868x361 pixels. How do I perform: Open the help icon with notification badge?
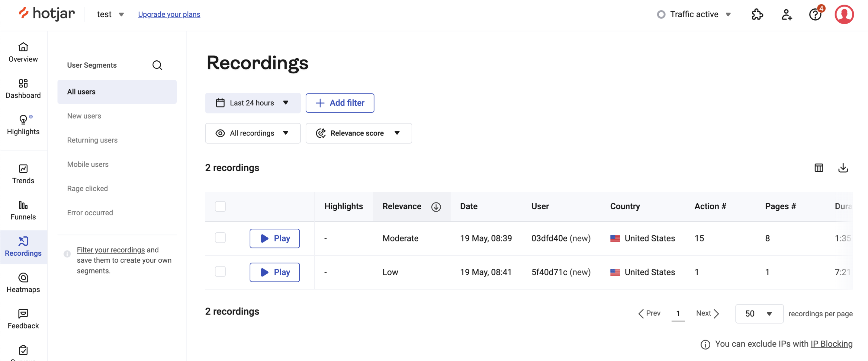pyautogui.click(x=815, y=14)
